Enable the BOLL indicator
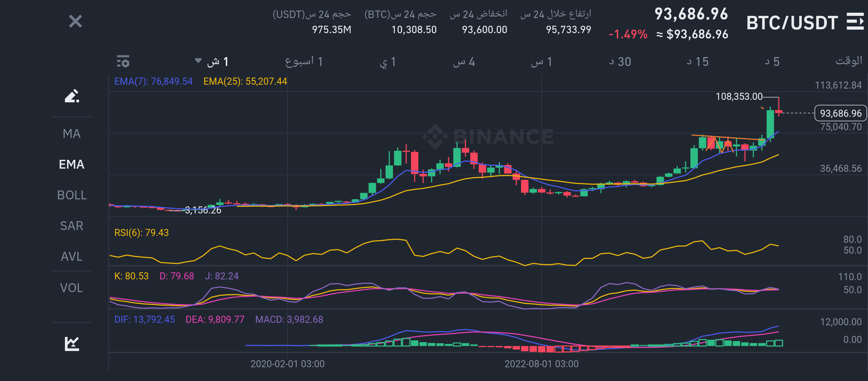 72,195
